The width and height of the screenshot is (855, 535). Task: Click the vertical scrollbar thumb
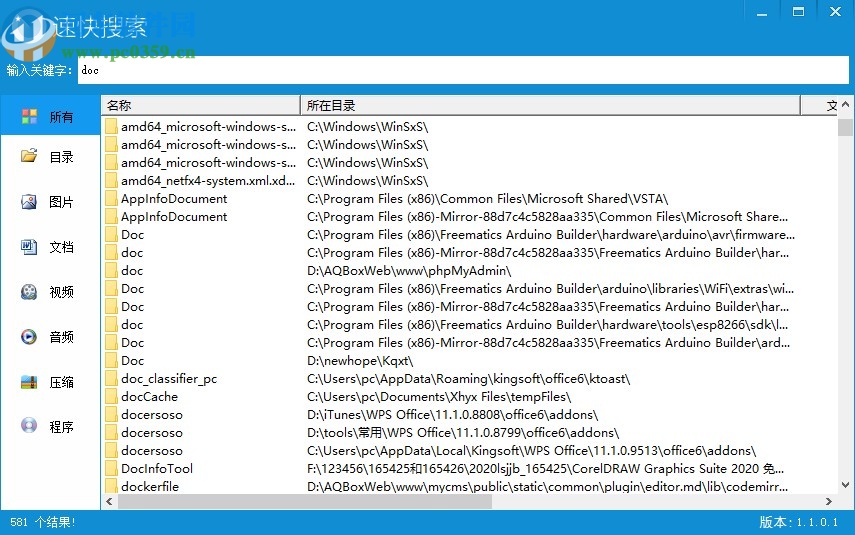845,127
